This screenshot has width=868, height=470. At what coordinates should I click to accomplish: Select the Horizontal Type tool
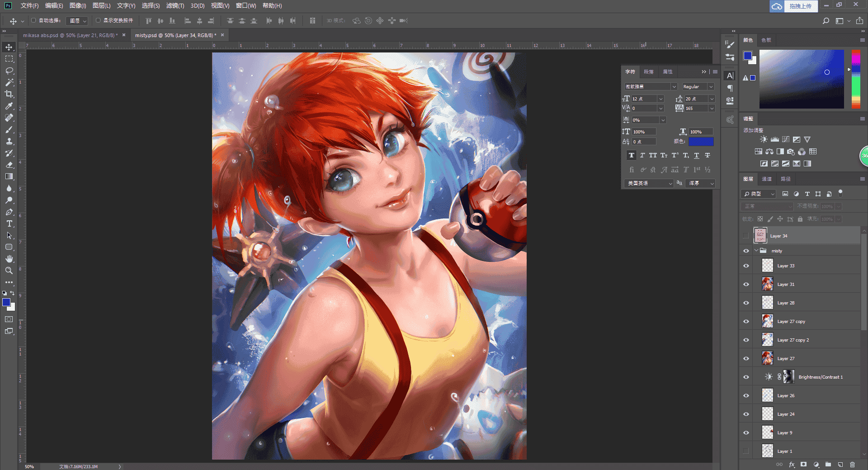click(9, 223)
